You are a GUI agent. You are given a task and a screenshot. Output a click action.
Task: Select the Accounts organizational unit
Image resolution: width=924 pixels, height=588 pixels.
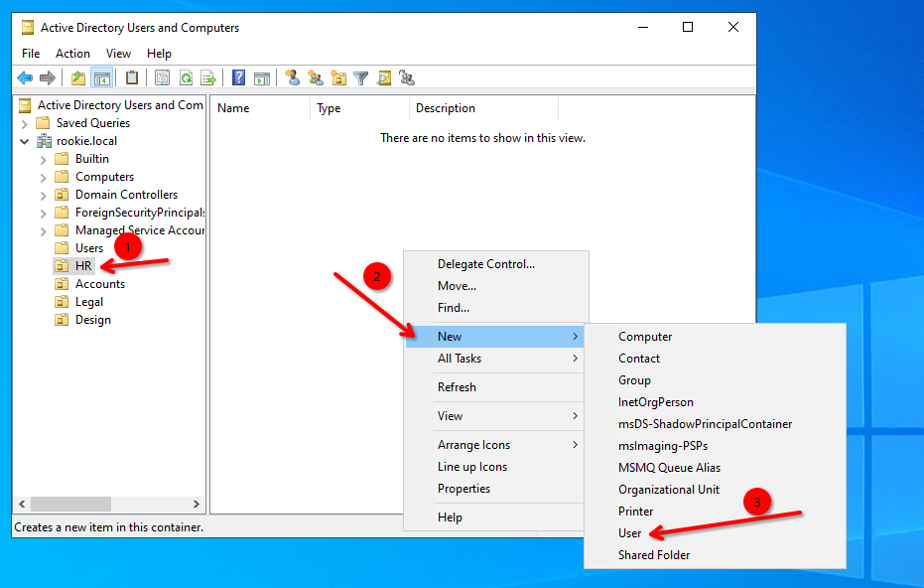[x=100, y=284]
